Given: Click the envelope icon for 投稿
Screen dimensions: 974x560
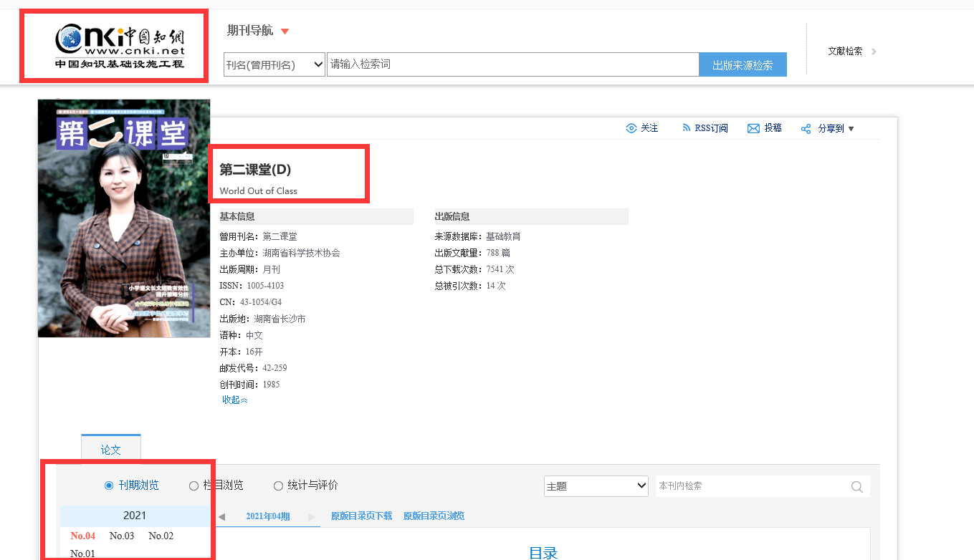Looking at the screenshot, I should [x=753, y=128].
